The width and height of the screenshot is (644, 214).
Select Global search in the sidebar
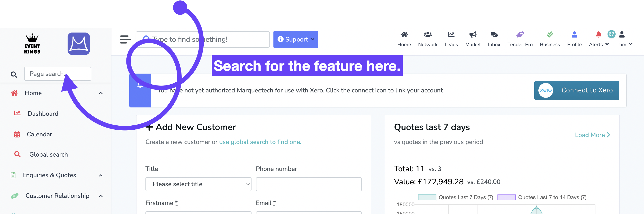48,154
